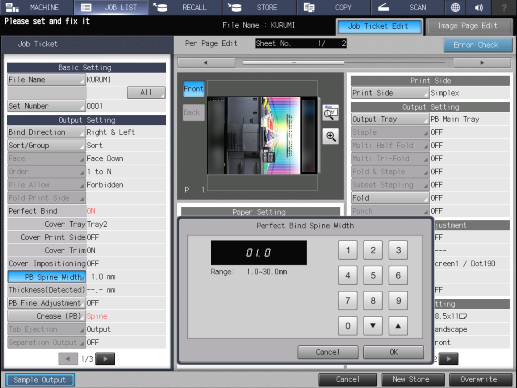517x388 pixels.
Task: Open the Output Tray setting
Action: (x=390, y=119)
